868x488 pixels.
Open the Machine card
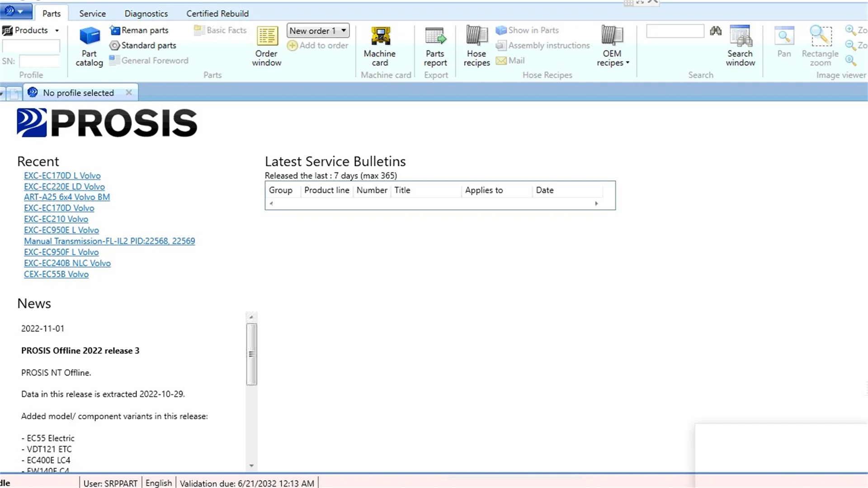[x=380, y=46]
